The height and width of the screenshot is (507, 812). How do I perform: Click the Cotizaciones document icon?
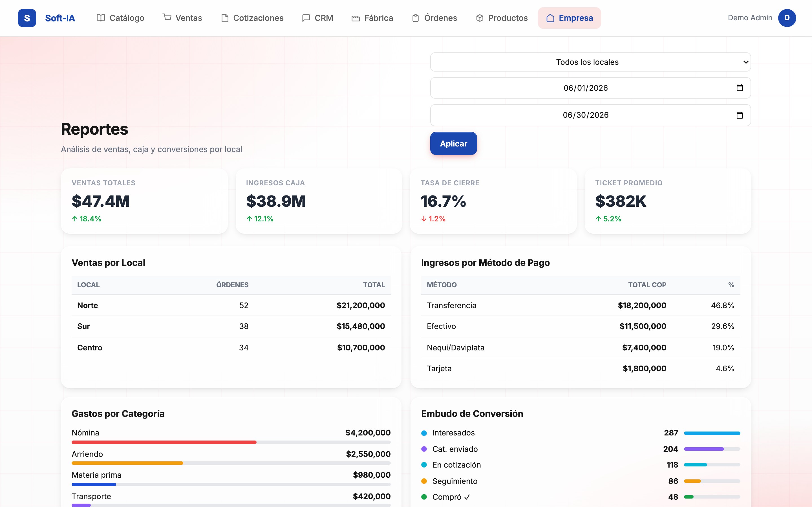click(225, 18)
